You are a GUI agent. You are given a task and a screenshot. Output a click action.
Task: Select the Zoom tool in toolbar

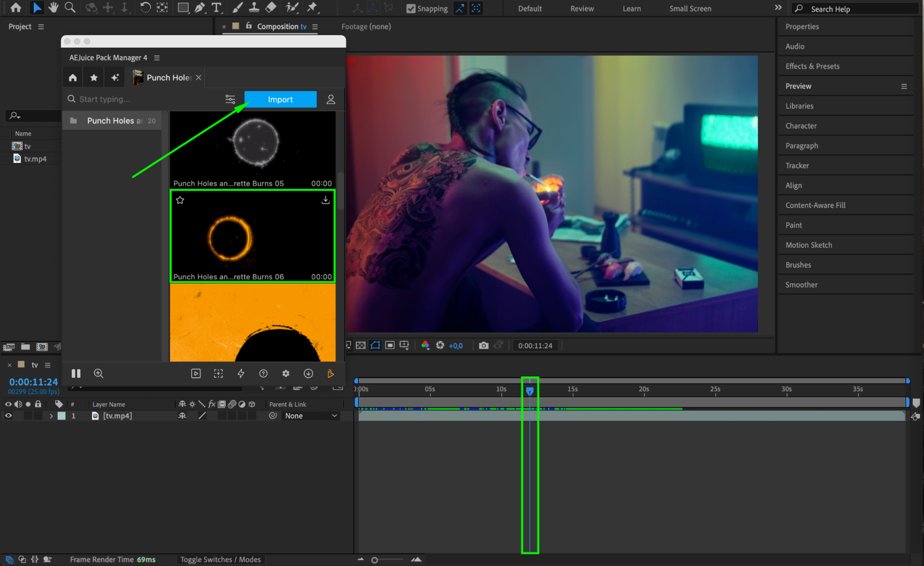(x=70, y=8)
